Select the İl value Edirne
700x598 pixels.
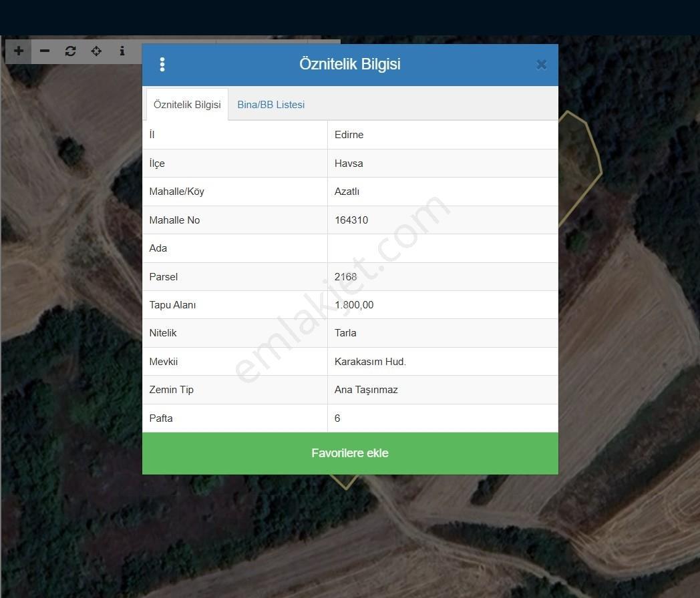[349, 135]
